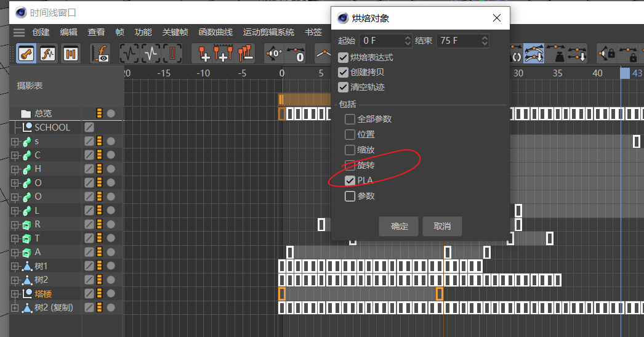This screenshot has width=644, height=337.
Task: Expand the R cube object
Action: [15, 224]
